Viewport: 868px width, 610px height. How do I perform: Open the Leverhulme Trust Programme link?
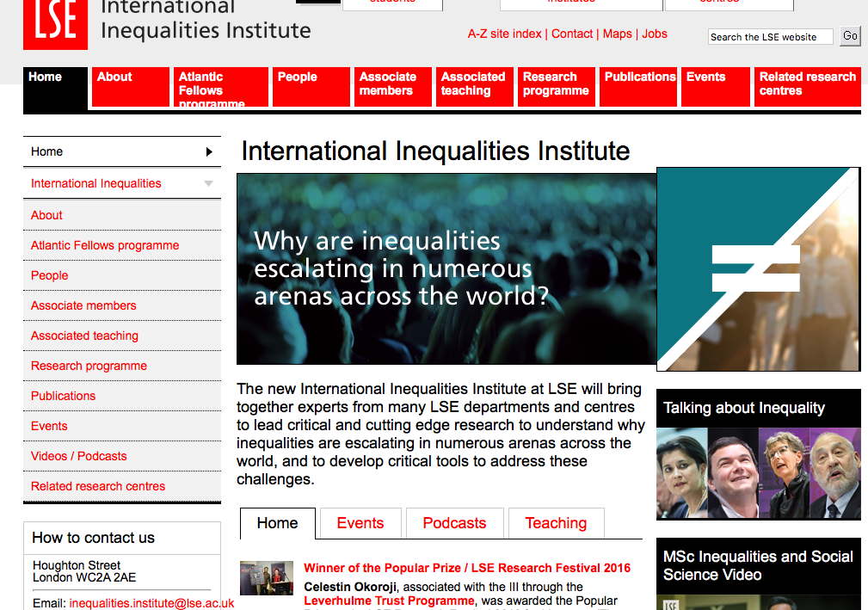[x=389, y=601]
